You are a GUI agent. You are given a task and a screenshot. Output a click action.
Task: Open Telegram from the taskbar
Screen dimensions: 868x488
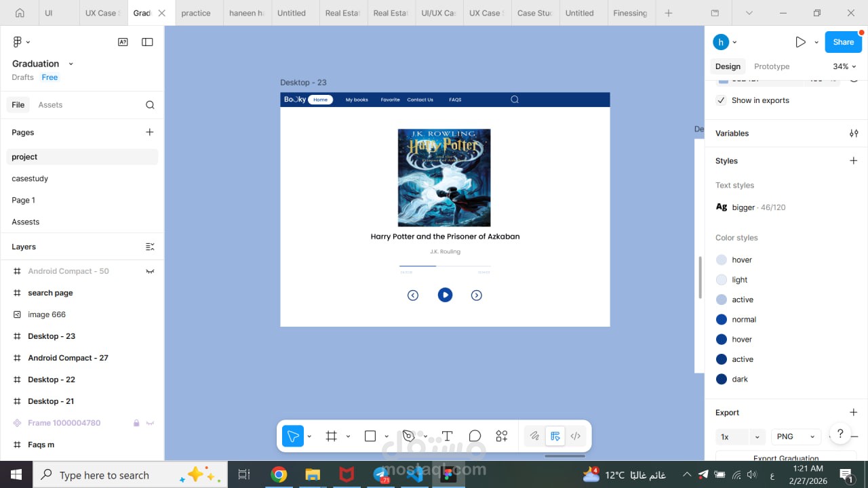[381, 474]
